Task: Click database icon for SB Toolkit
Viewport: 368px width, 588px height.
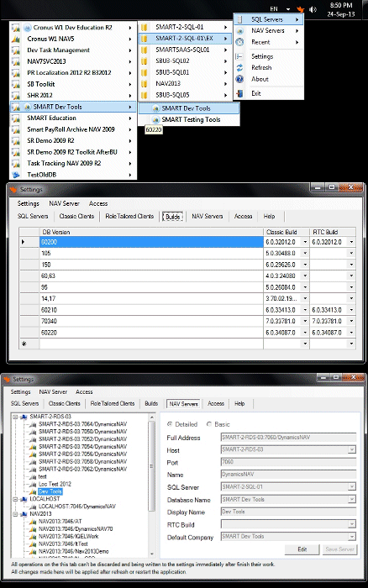Action: [16, 84]
